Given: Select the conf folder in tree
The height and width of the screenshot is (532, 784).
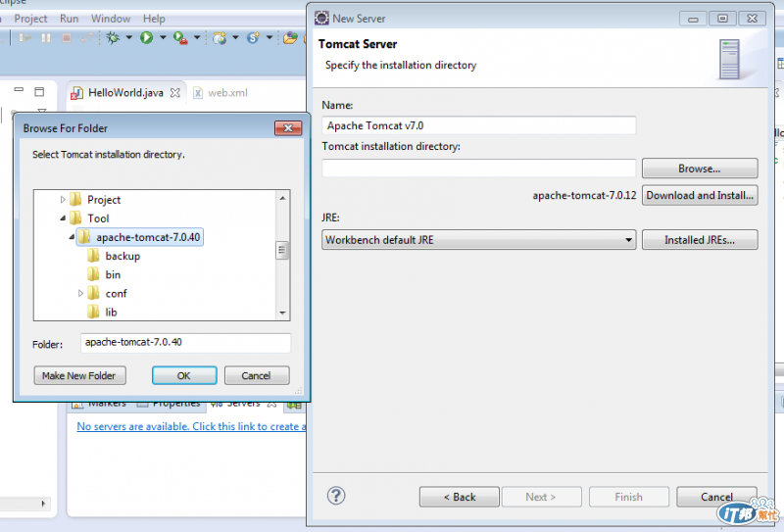Looking at the screenshot, I should 116,294.
